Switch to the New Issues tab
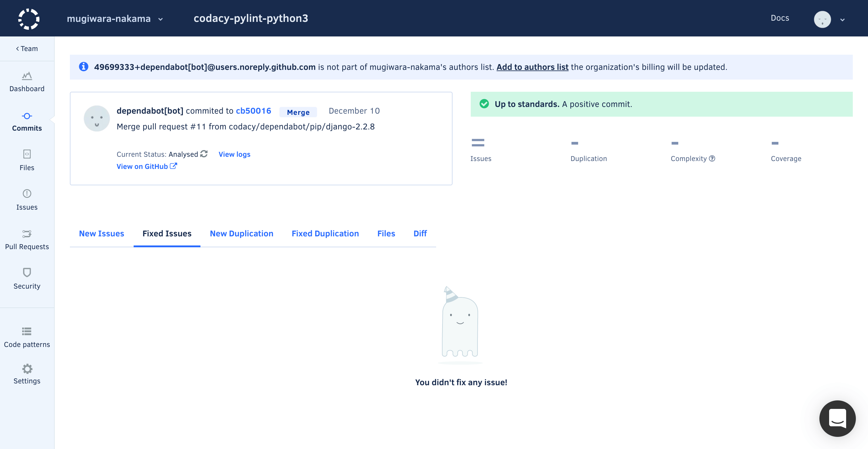Image resolution: width=868 pixels, height=449 pixels. pos(101,233)
